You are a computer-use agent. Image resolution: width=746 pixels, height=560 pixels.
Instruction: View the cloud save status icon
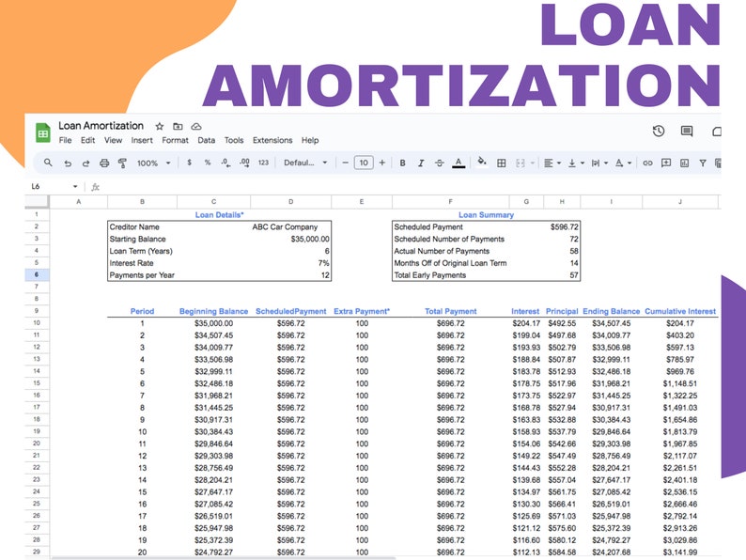pyautogui.click(x=196, y=126)
